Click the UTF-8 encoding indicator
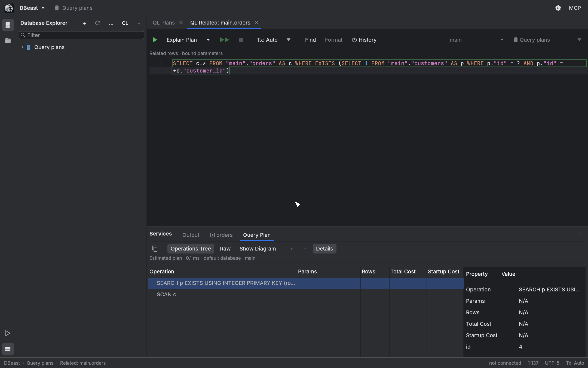 click(x=552, y=363)
